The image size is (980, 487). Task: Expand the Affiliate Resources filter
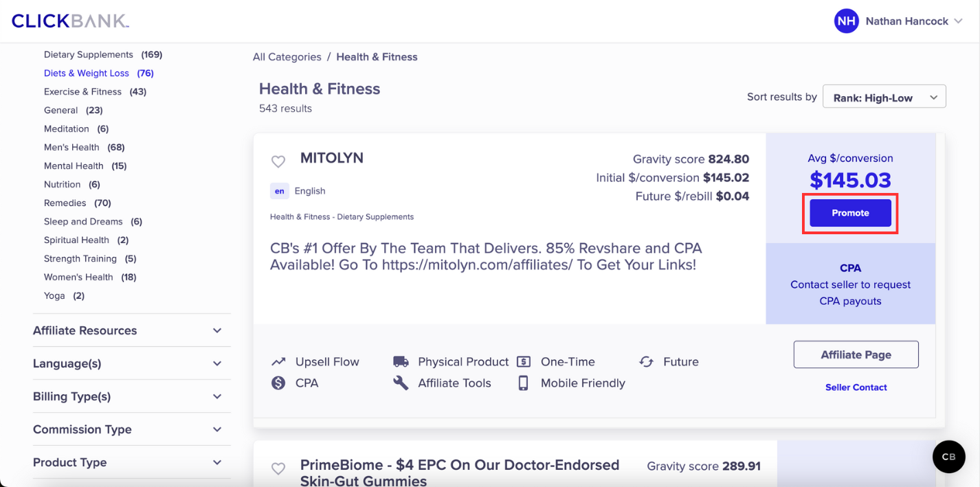[x=131, y=330]
